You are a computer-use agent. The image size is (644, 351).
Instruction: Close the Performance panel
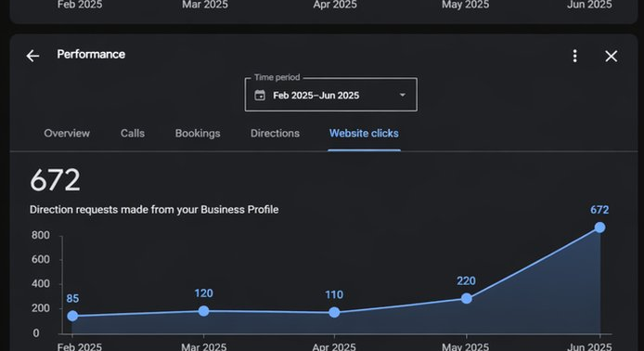(x=612, y=57)
